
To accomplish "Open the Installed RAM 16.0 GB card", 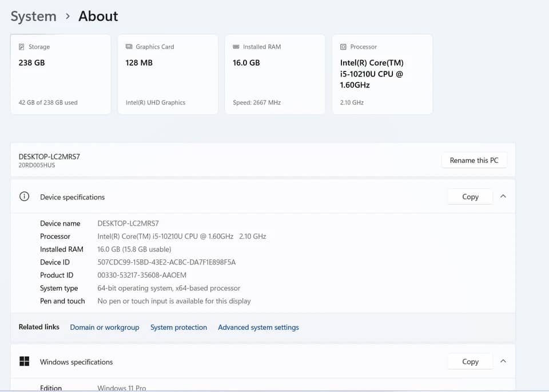I will click(275, 74).
